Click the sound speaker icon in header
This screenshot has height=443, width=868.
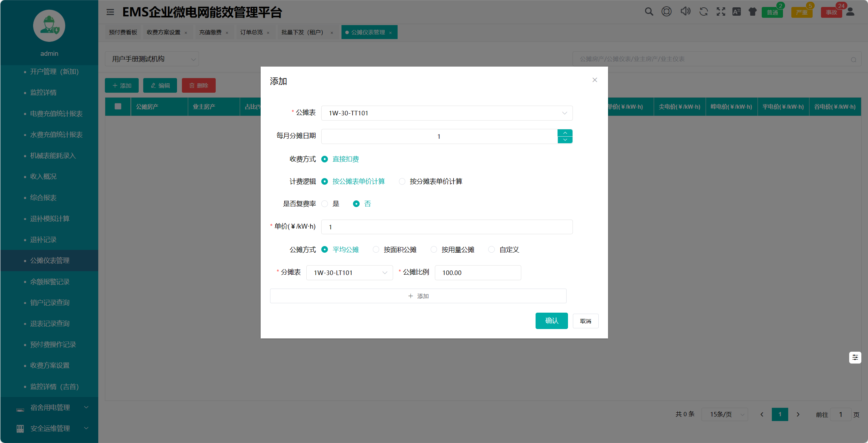pos(685,12)
